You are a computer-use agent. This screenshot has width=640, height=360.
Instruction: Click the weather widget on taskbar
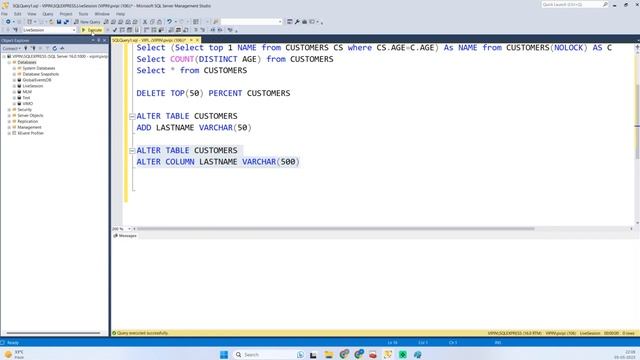pyautogui.click(x=14, y=354)
